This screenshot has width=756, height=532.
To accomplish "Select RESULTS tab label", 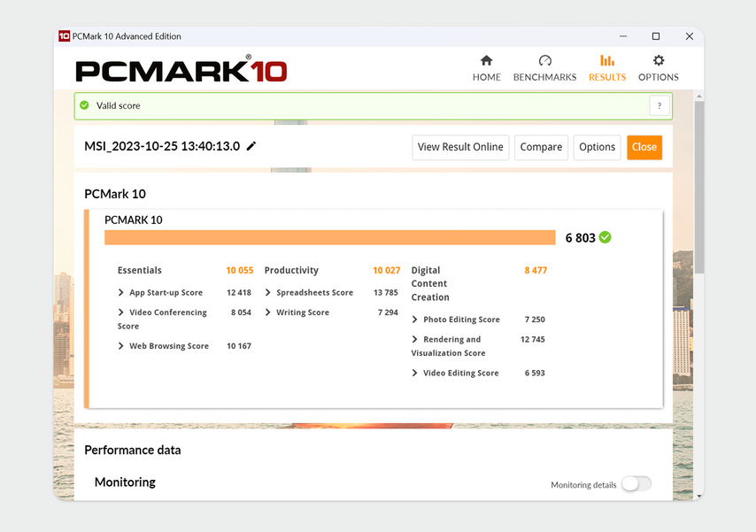I will 607,77.
